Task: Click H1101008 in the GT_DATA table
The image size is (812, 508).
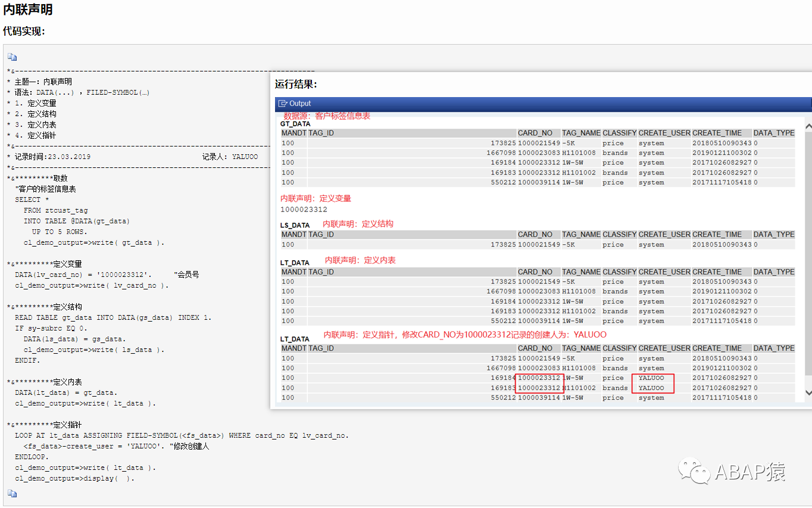Action: (x=579, y=153)
